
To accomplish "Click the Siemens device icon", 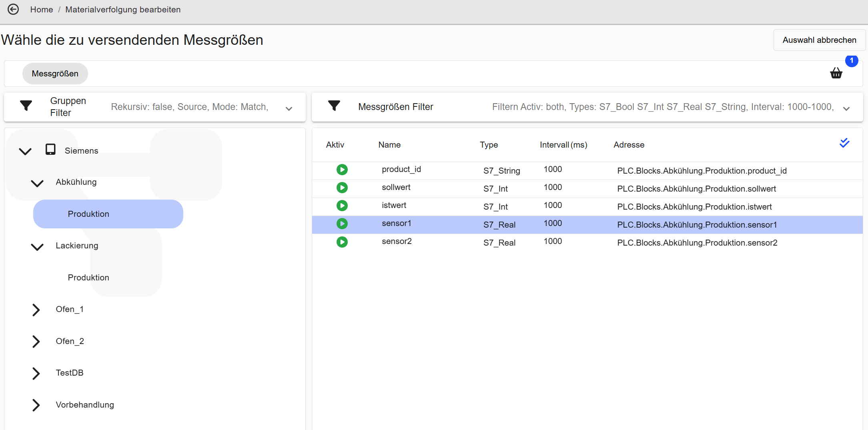I will [50, 150].
